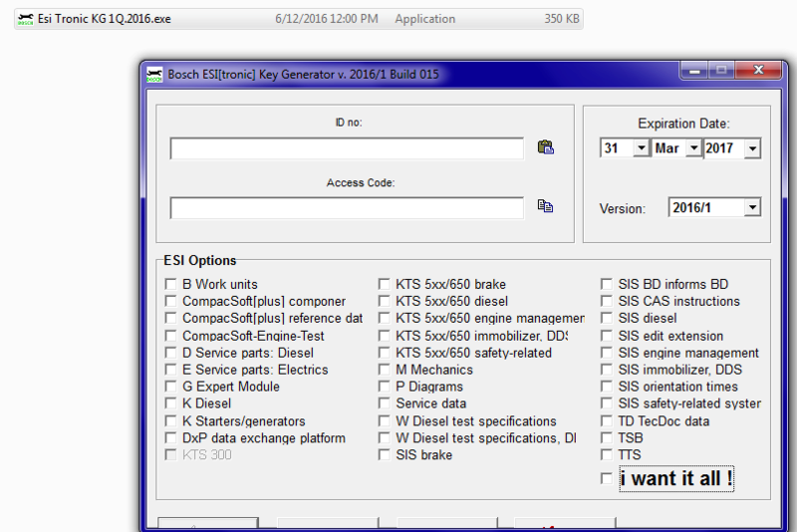Tick CompacSoft[plus] componer checkbox
797x532 pixels.
pyautogui.click(x=170, y=301)
